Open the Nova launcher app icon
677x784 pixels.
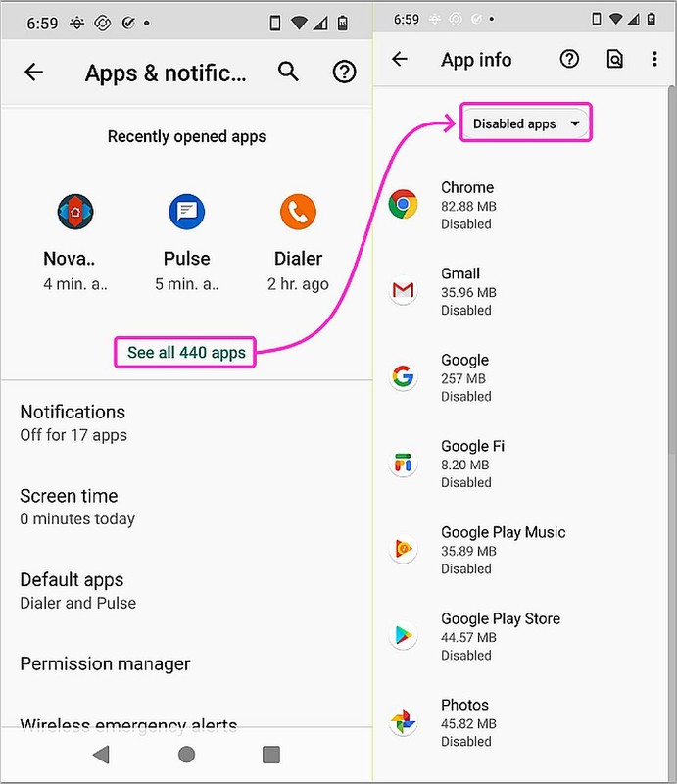[75, 212]
